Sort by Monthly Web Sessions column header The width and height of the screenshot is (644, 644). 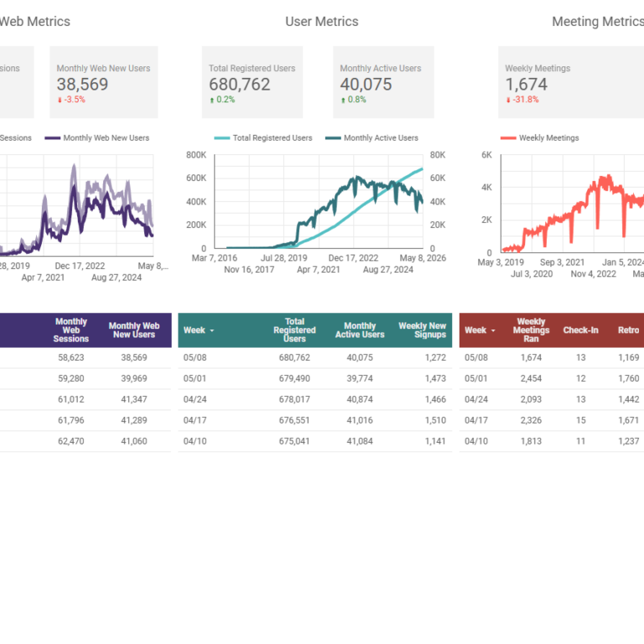70,330
